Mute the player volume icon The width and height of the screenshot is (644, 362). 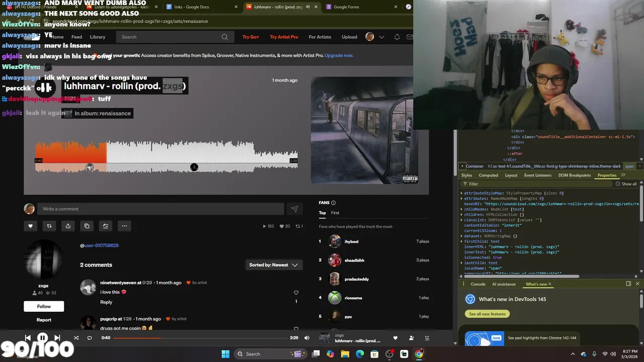pyautogui.click(x=307, y=338)
